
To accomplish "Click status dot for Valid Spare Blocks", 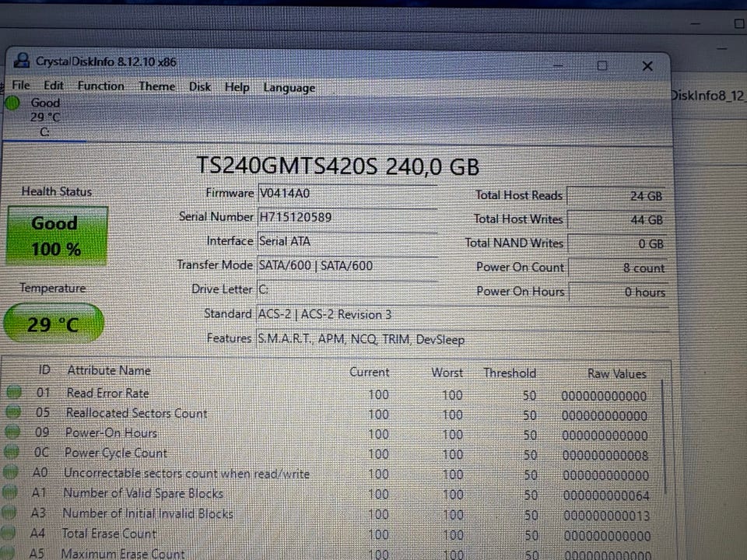I will point(9,492).
